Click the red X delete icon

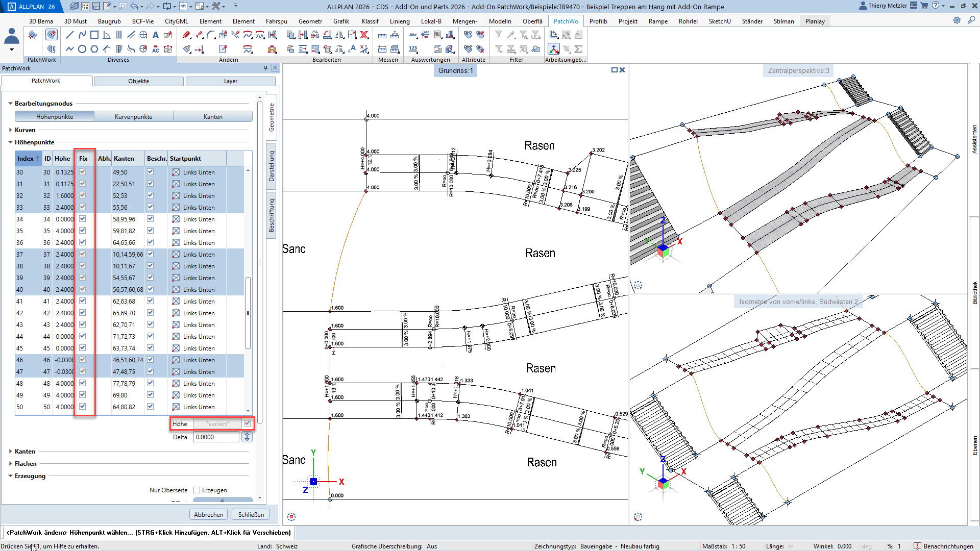coord(364,35)
